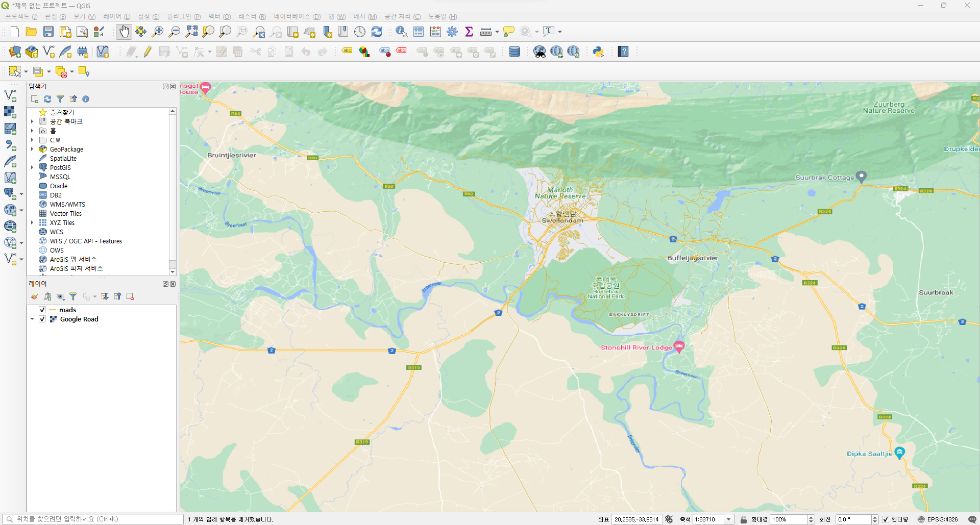This screenshot has width=980, height=525.
Task: Open the Processing menu
Action: pyautogui.click(x=403, y=17)
